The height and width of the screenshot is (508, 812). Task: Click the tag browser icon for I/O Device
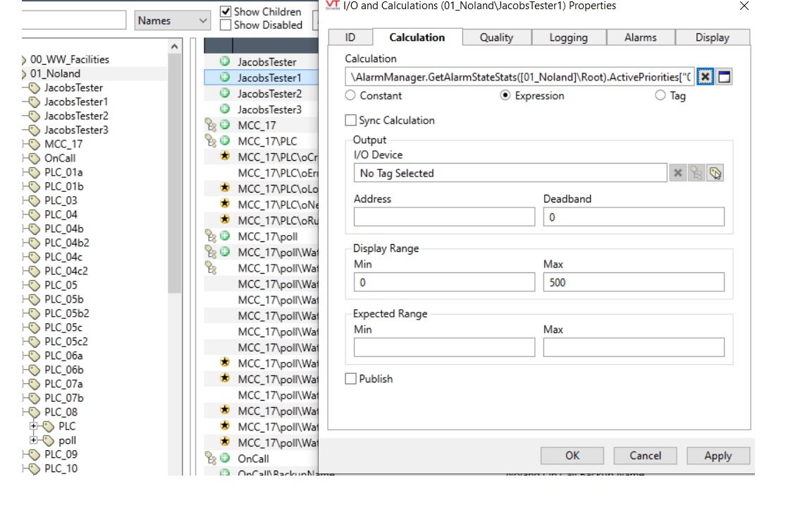coord(715,173)
